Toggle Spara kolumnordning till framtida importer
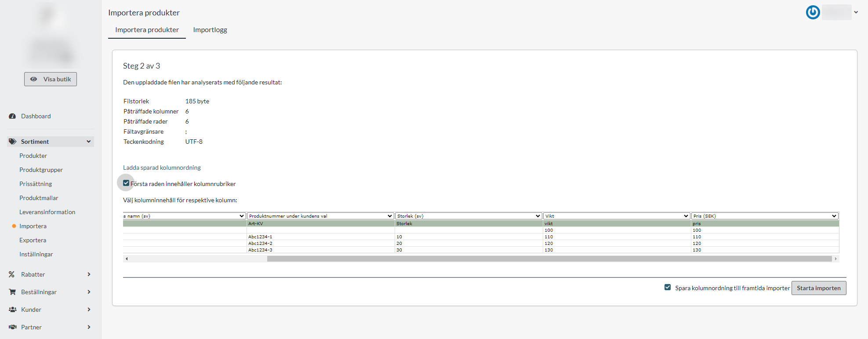Screen dimensions: 868x339 (668, 287)
